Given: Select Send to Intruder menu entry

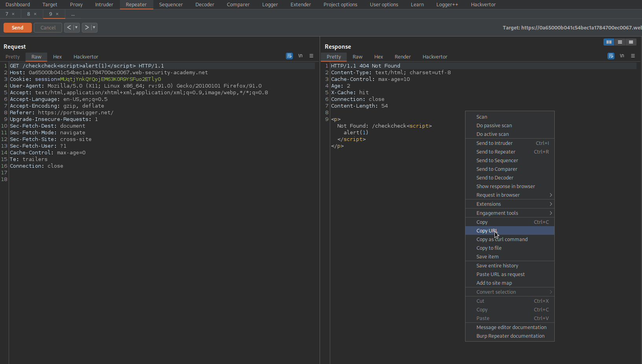Looking at the screenshot, I should [x=510, y=143].
